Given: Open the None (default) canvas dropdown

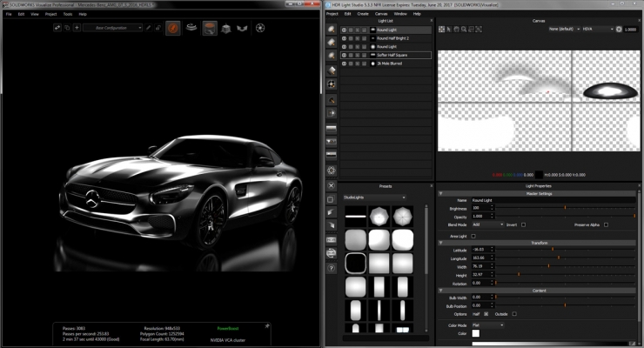Looking at the screenshot, I should (x=565, y=29).
